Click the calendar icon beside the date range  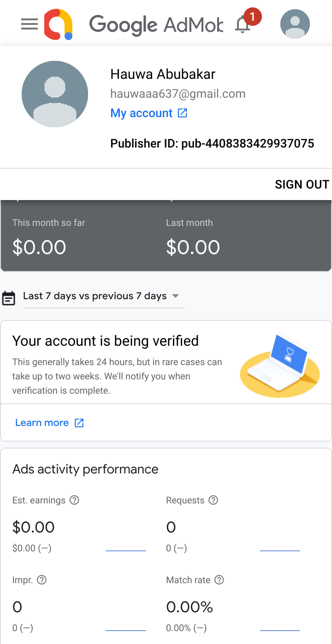pos(8,297)
